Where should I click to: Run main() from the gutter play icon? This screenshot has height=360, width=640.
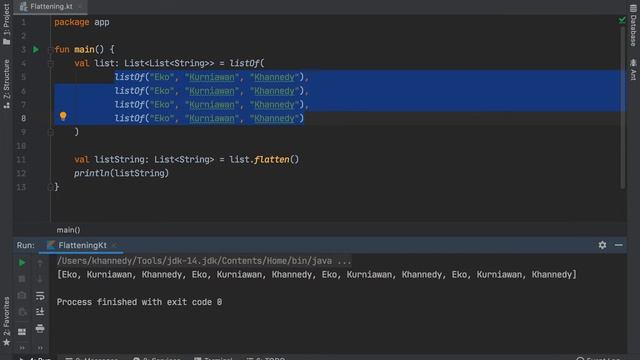click(36, 49)
